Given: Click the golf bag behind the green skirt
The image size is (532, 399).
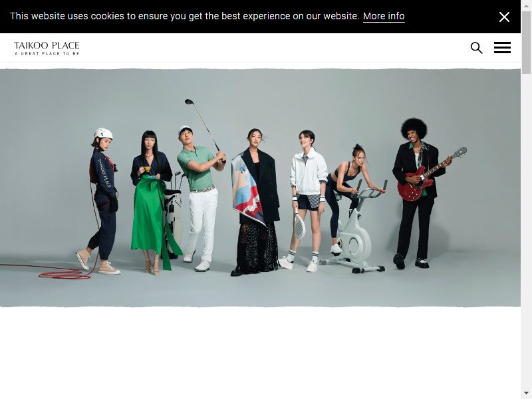Looking at the screenshot, I should pos(174,213).
